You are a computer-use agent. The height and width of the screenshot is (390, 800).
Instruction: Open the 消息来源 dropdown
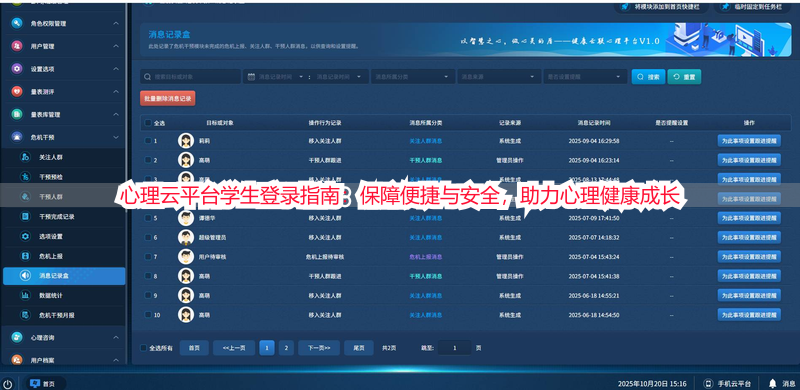coord(499,77)
